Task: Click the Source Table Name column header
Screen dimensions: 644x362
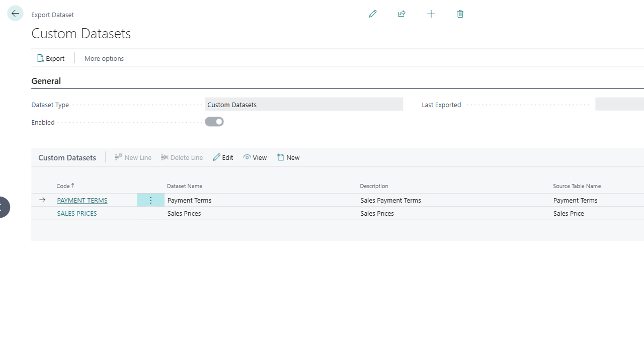Action: pyautogui.click(x=577, y=186)
